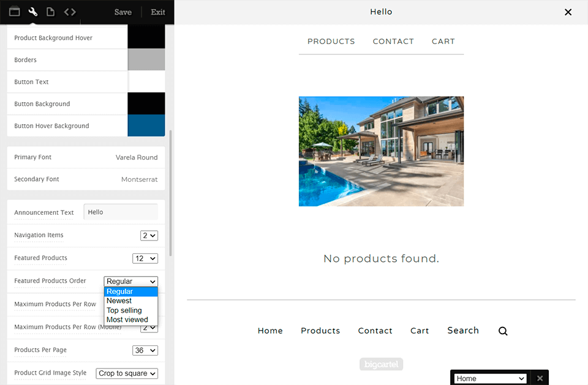Click the Announcement Text input field
This screenshot has height=385, width=588.
[x=120, y=212]
